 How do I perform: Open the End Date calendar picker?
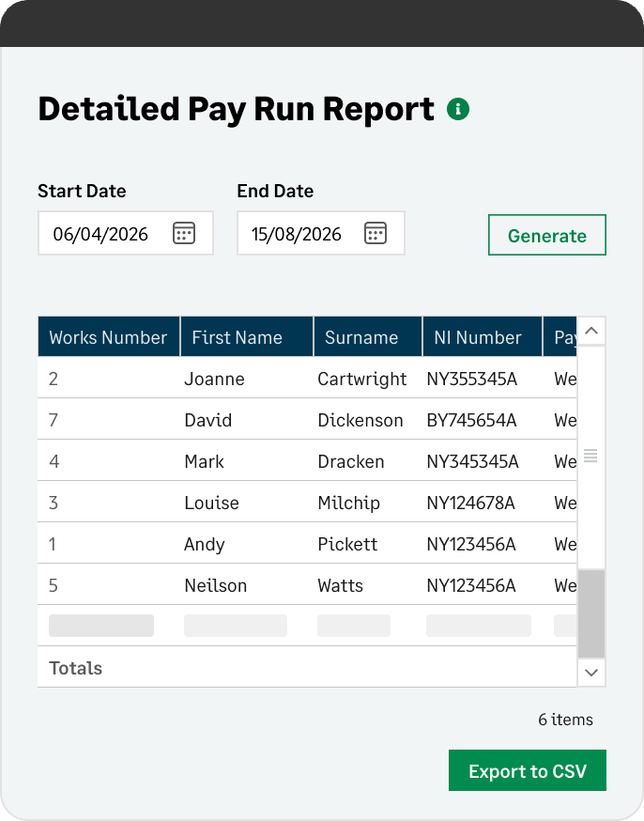coord(376,233)
